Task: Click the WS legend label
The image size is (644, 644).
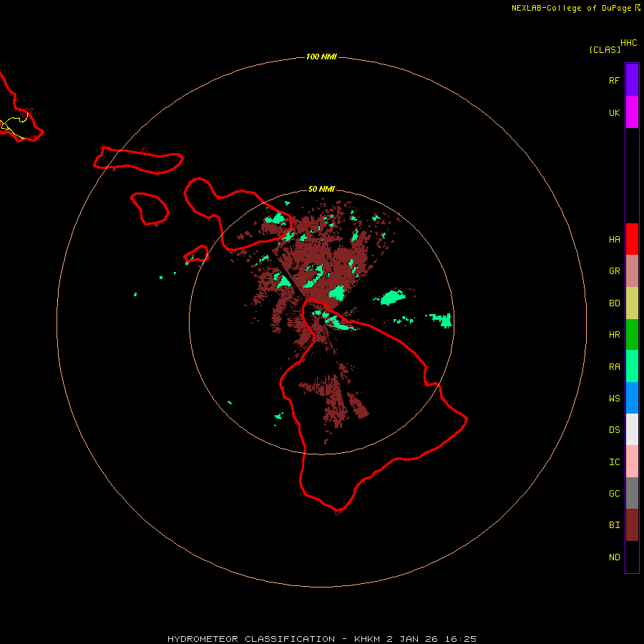Action: (614, 399)
